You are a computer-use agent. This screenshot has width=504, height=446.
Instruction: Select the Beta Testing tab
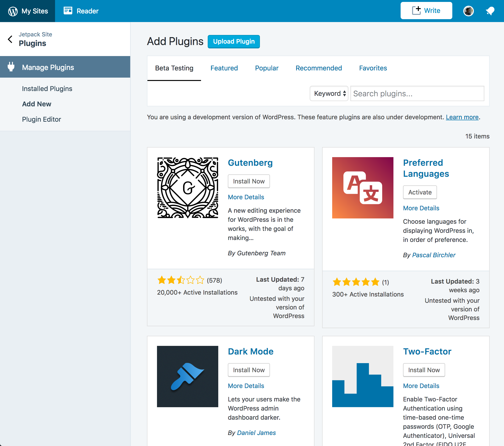point(174,68)
